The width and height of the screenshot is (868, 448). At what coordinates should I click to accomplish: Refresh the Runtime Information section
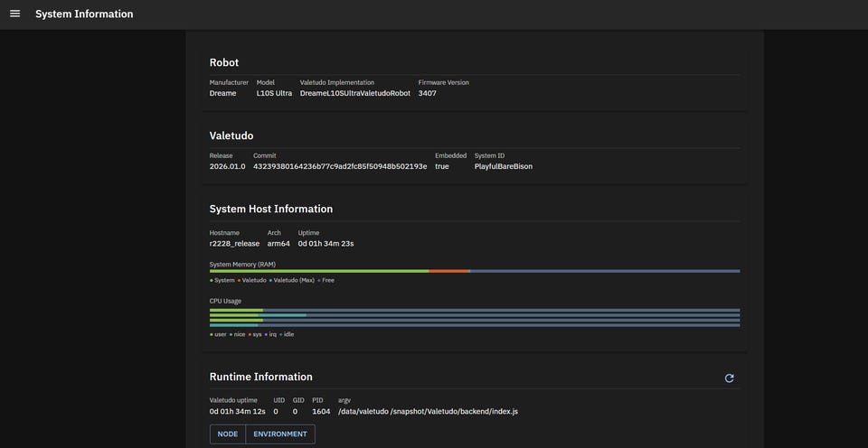coord(729,378)
